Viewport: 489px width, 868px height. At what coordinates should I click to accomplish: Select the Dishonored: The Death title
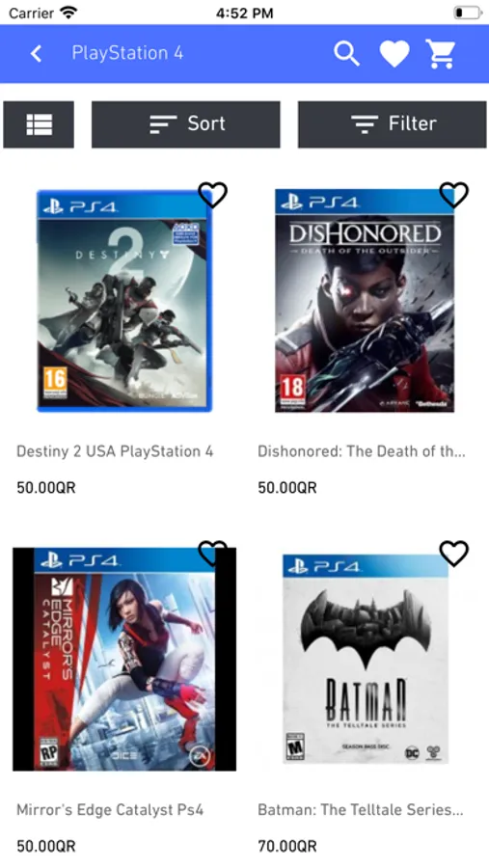pyautogui.click(x=362, y=451)
